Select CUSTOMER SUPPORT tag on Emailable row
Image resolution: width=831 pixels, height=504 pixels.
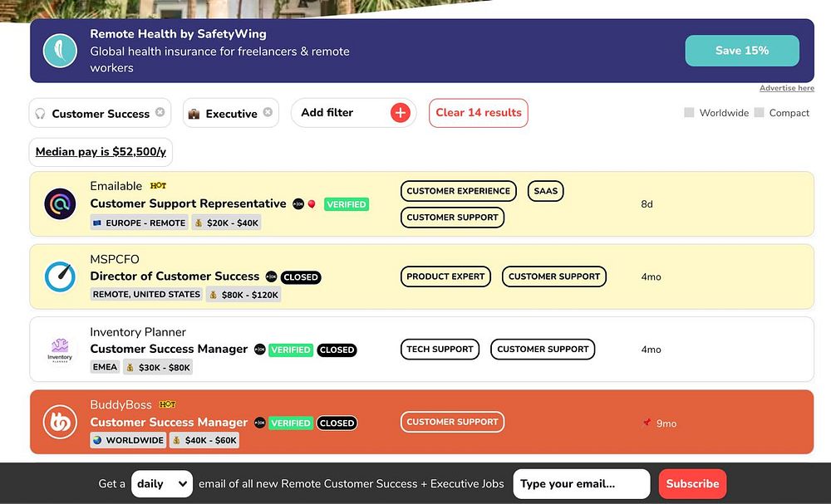[x=453, y=217]
